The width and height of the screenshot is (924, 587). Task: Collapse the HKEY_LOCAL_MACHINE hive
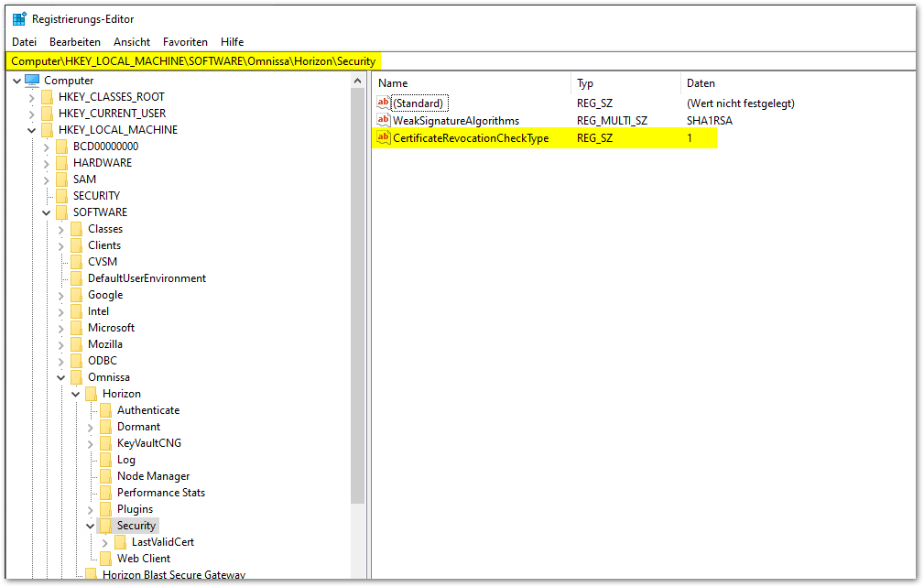[32, 130]
